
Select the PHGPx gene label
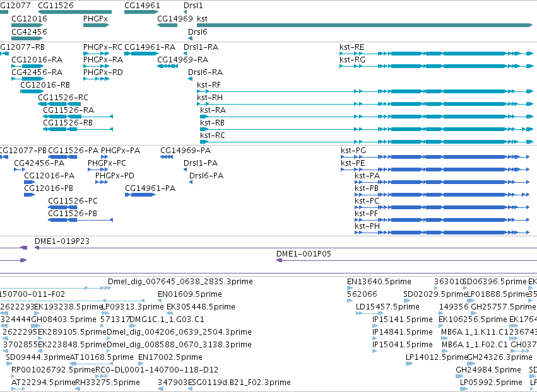[x=95, y=19]
